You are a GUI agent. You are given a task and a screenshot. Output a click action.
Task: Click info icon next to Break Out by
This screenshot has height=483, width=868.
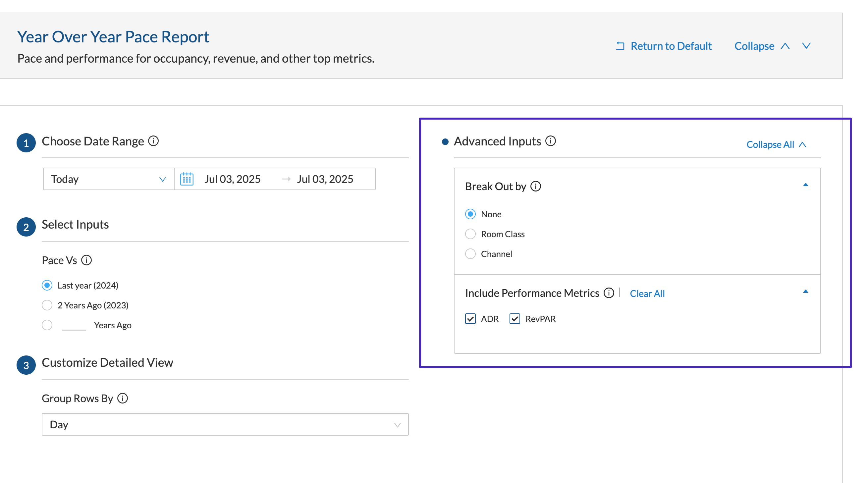click(x=536, y=186)
